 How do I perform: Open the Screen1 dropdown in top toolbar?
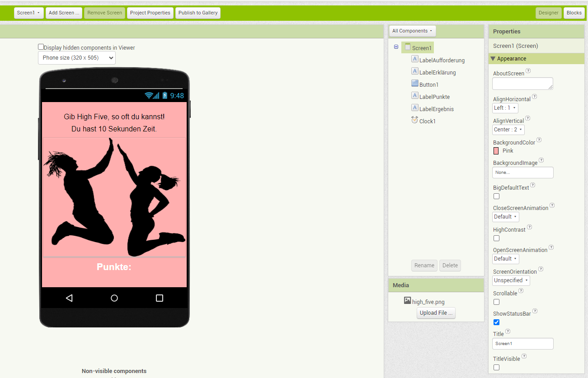(29, 13)
